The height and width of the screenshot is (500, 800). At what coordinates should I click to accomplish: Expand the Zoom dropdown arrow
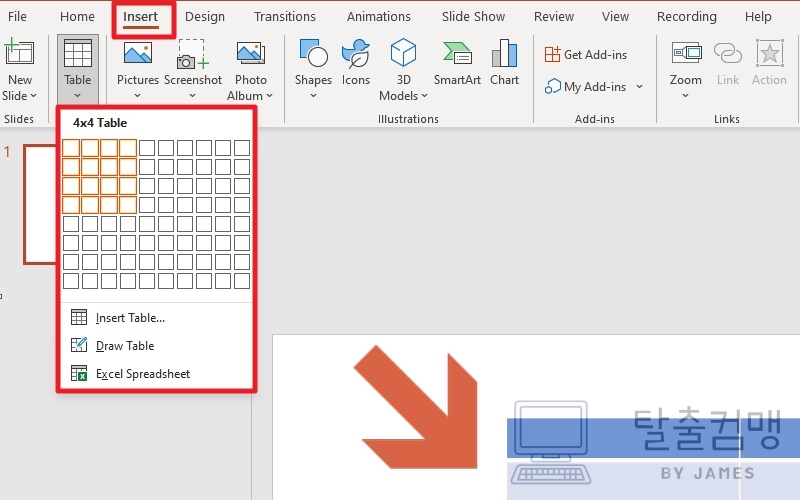coord(685,95)
